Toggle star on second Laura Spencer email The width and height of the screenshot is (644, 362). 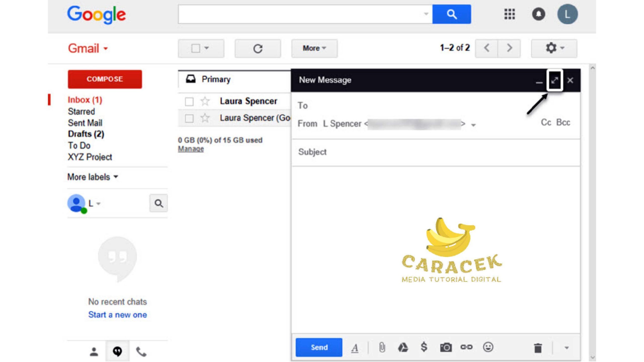tap(204, 118)
